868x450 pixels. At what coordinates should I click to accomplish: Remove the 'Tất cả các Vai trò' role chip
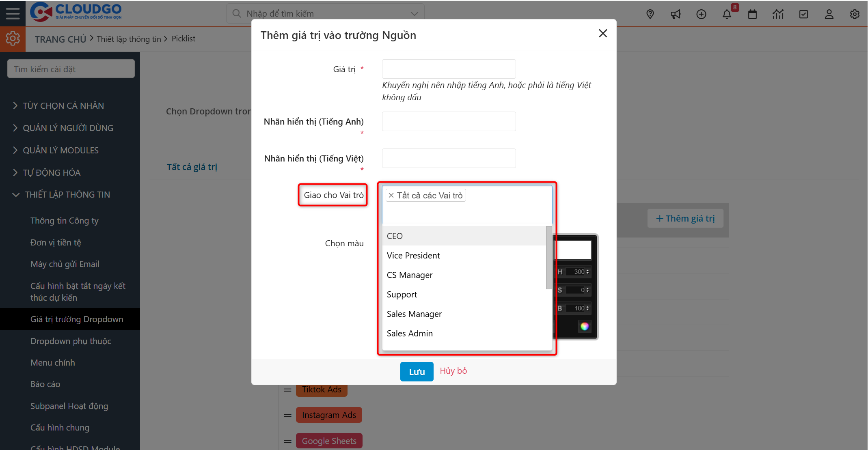click(391, 195)
